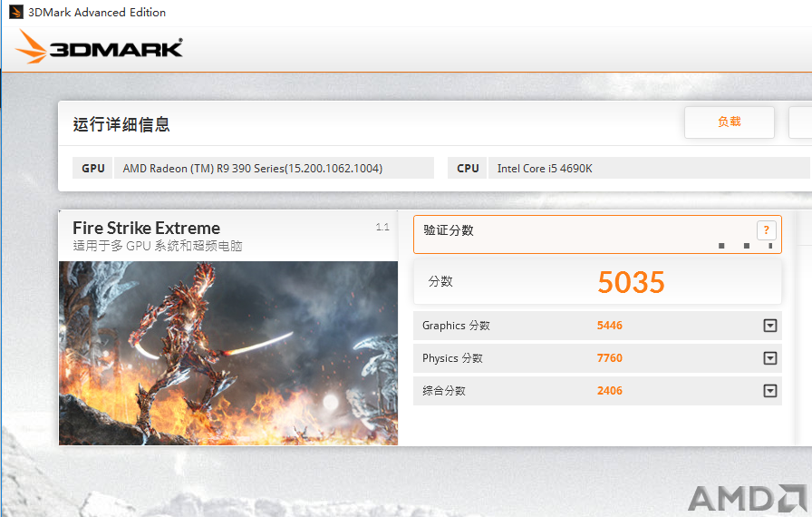812x517 pixels.
Task: Click the combined score value 2406
Action: coord(610,391)
